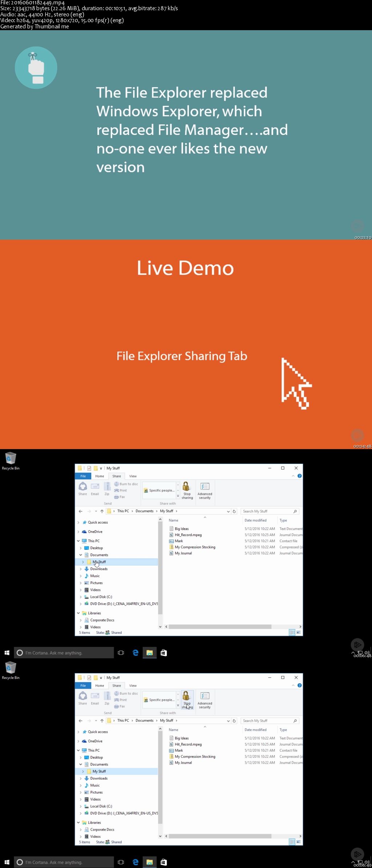
Task: Open Advanced security in the 00:06:48 frame
Action: 205,490
